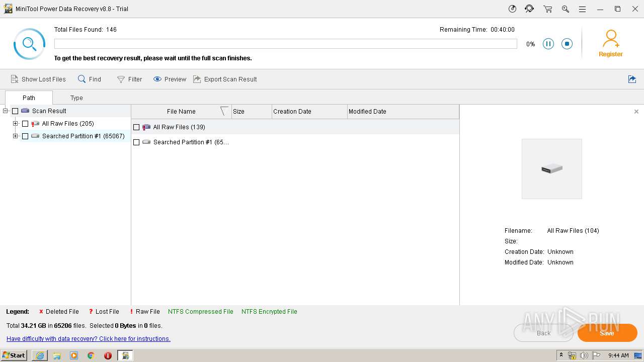Launch Chrome from taskbar
Viewport: 644px width, 362px height.
91,355
